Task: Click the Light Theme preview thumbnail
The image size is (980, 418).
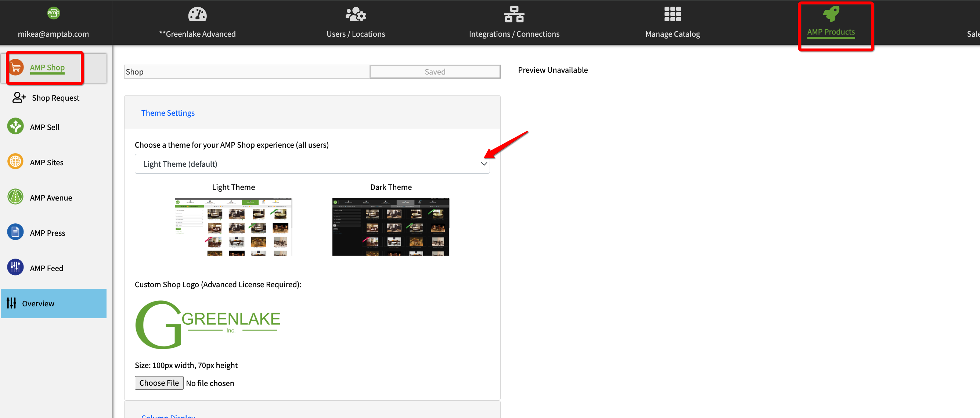Action: point(233,226)
